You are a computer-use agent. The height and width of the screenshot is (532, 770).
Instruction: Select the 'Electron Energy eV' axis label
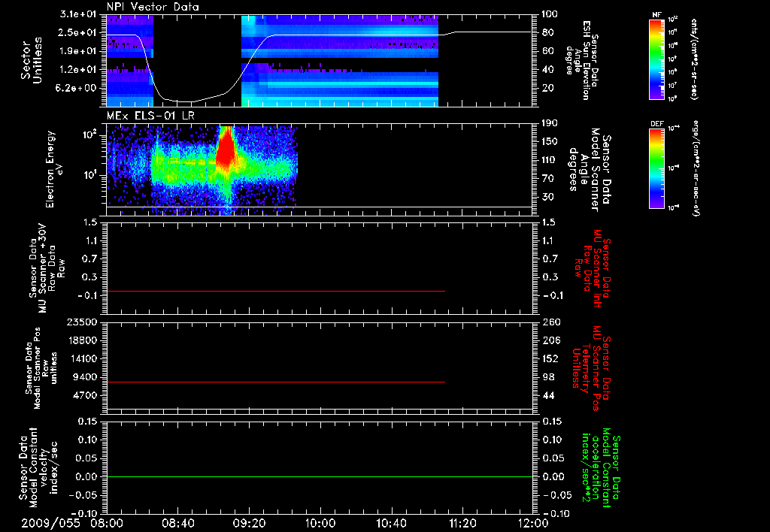[53, 169]
